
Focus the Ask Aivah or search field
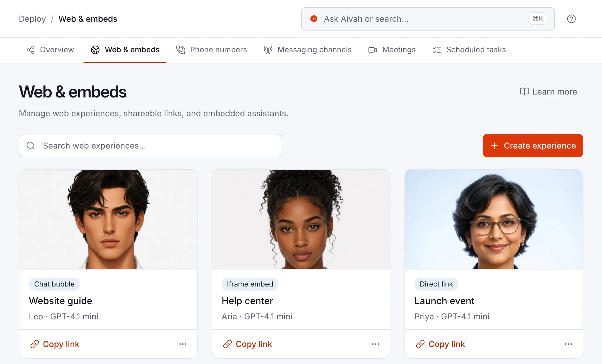click(428, 19)
